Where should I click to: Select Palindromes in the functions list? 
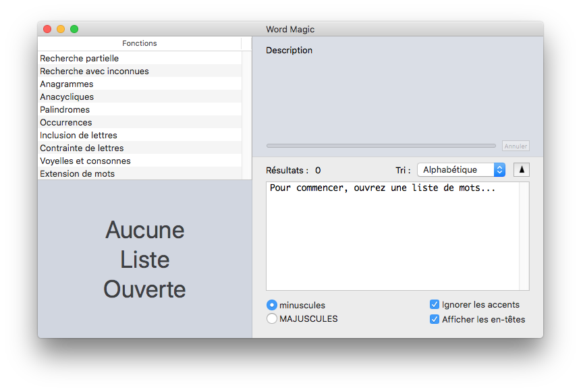click(65, 110)
